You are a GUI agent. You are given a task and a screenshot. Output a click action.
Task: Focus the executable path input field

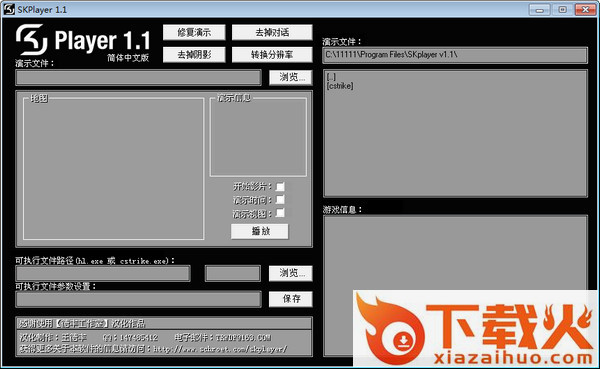tap(103, 274)
